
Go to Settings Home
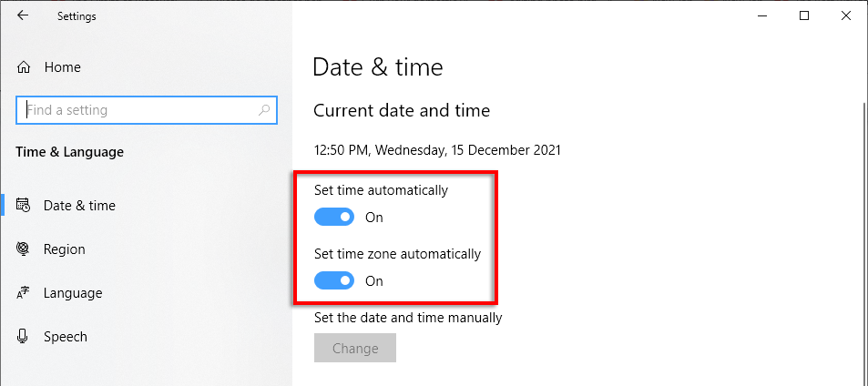(62, 67)
